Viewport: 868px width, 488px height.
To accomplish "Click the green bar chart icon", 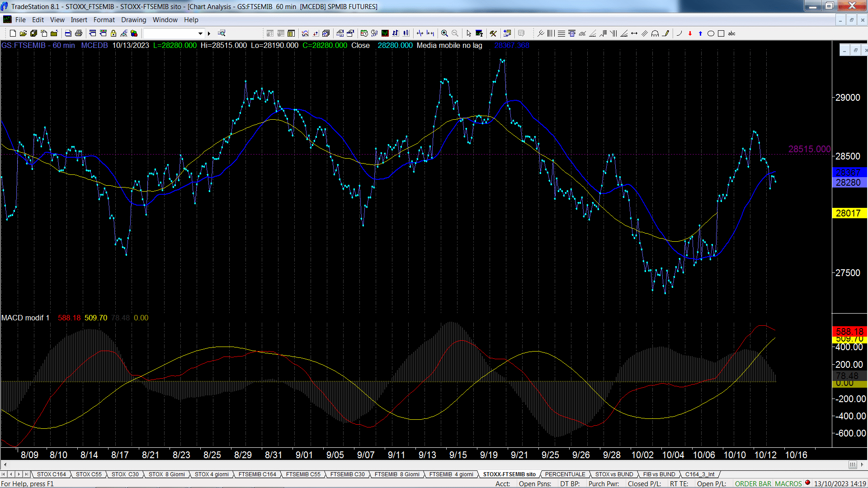I will pyautogui.click(x=385, y=33).
